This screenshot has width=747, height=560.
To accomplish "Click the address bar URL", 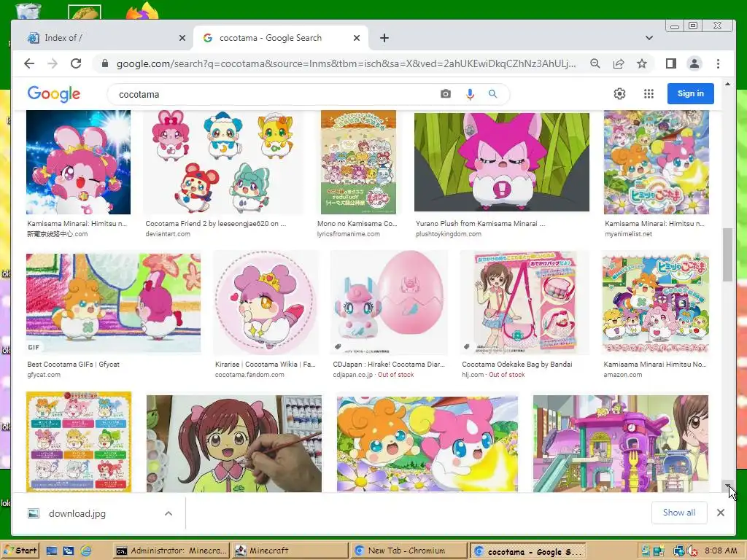I will pos(346,63).
